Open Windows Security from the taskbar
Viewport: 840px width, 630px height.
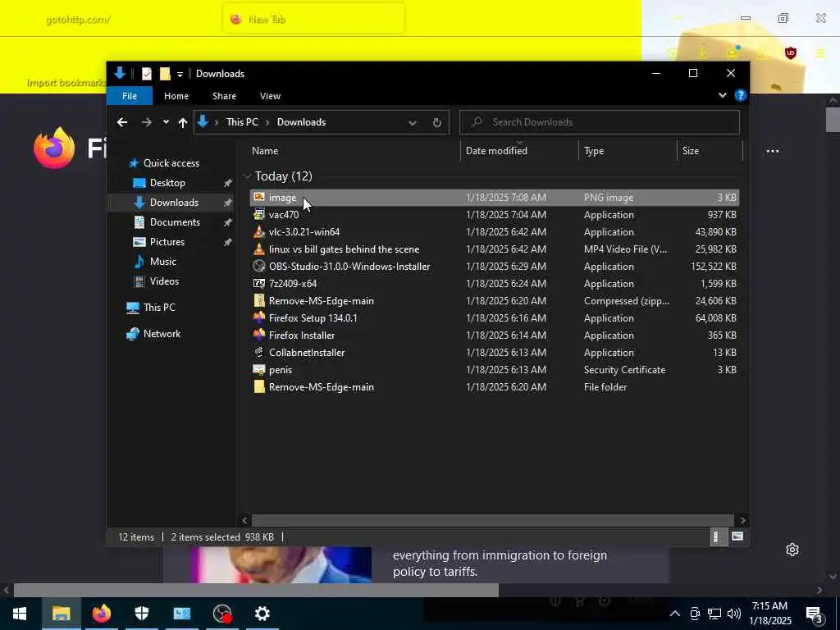pyautogui.click(x=141, y=614)
